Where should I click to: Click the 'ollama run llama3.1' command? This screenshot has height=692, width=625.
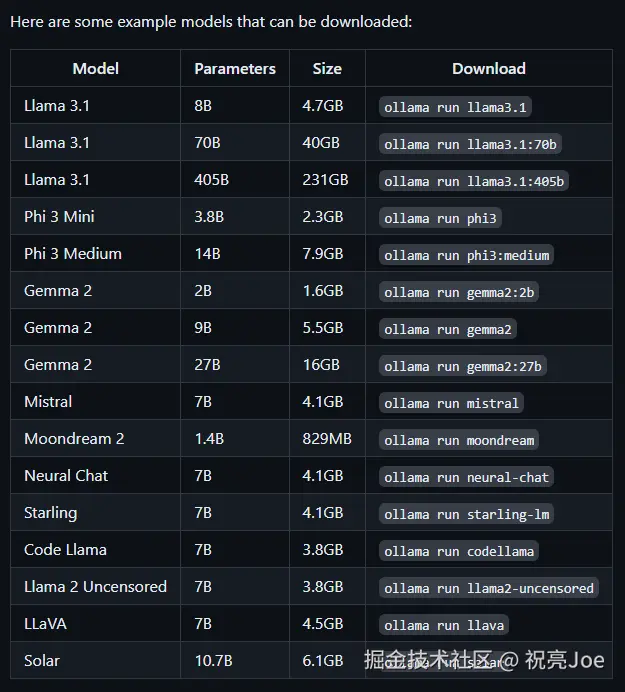(x=455, y=107)
